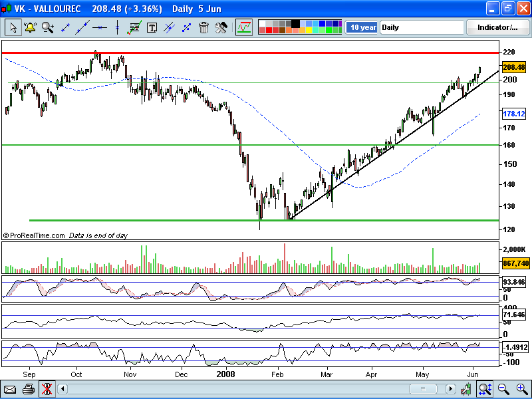Image resolution: width=532 pixels, height=399 pixels.
Task: Click the envelope email icon
Action: tap(10, 389)
